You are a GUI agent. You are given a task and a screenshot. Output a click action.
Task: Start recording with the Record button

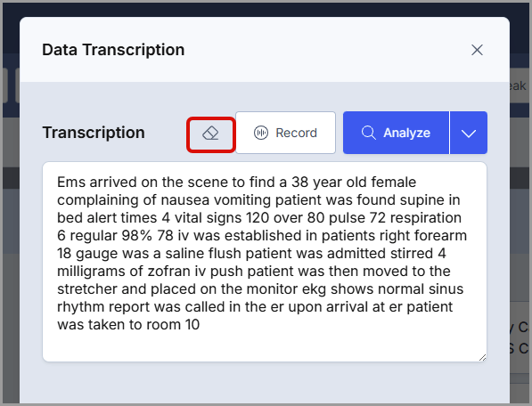click(x=285, y=133)
